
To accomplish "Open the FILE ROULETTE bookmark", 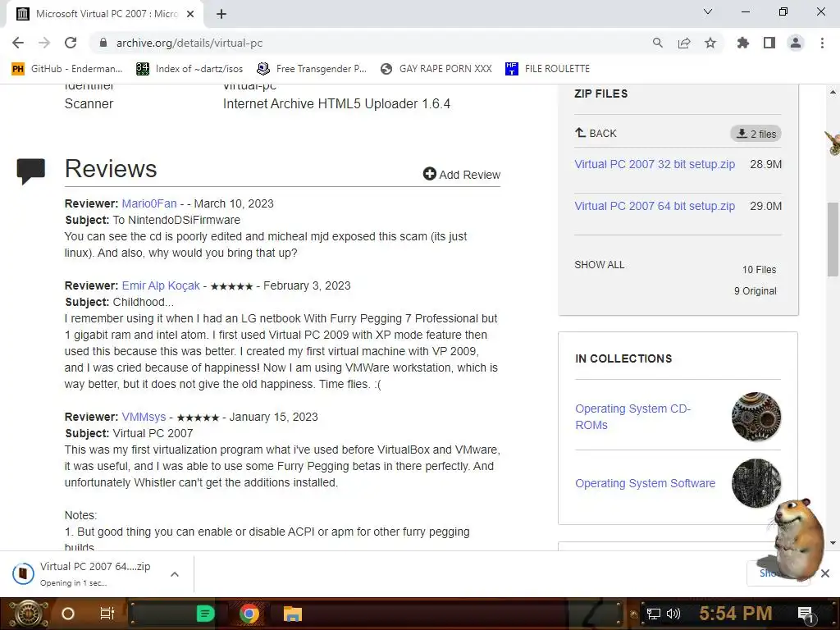I will pyautogui.click(x=547, y=69).
